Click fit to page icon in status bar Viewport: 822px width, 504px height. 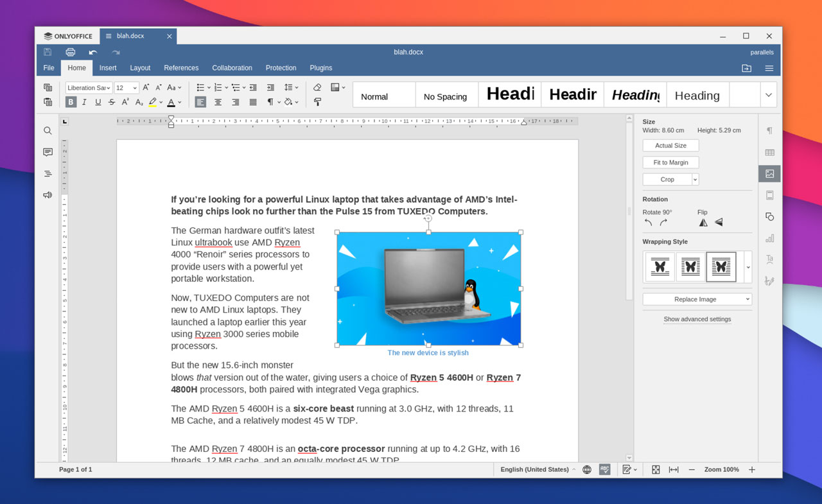click(656, 469)
